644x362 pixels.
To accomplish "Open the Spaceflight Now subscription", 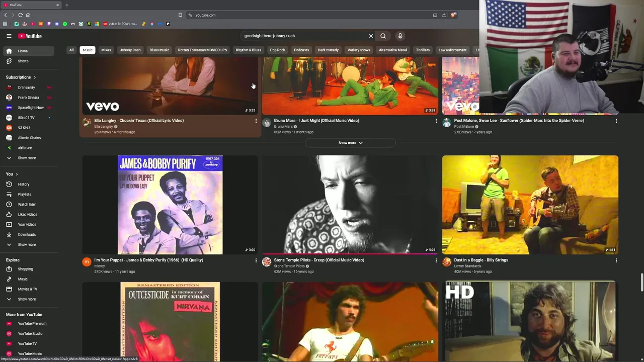I will (x=29, y=108).
